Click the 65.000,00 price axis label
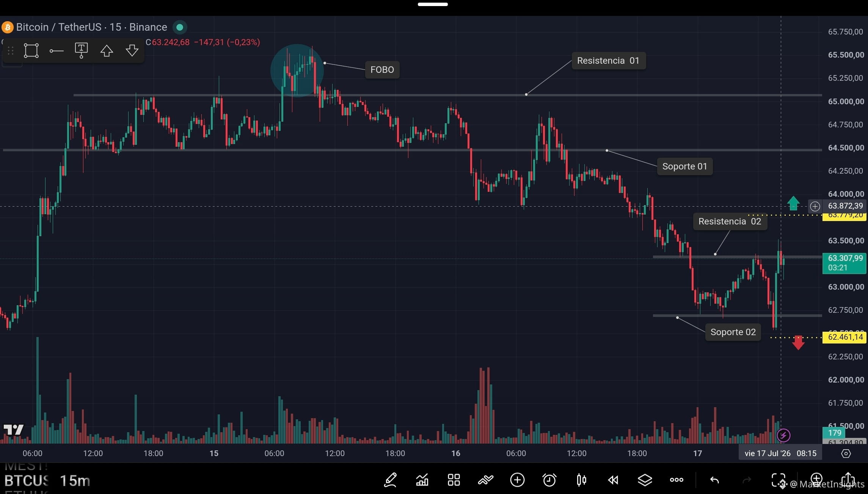This screenshot has width=868, height=494. 846,102
